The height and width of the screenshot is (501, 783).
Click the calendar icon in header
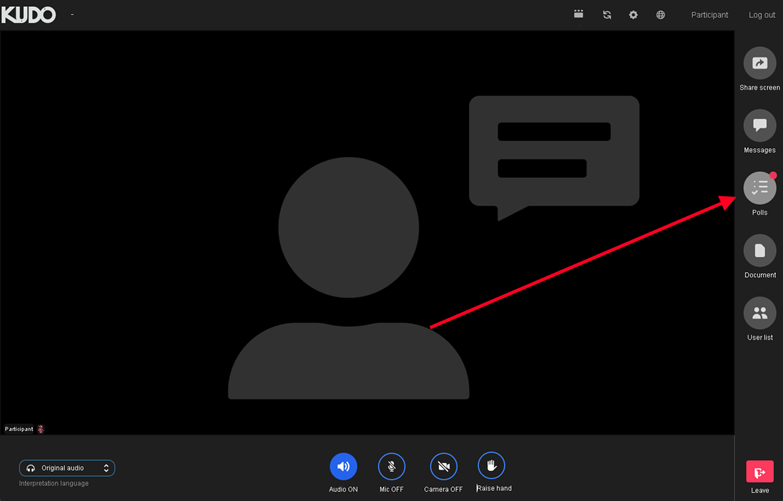pyautogui.click(x=578, y=15)
